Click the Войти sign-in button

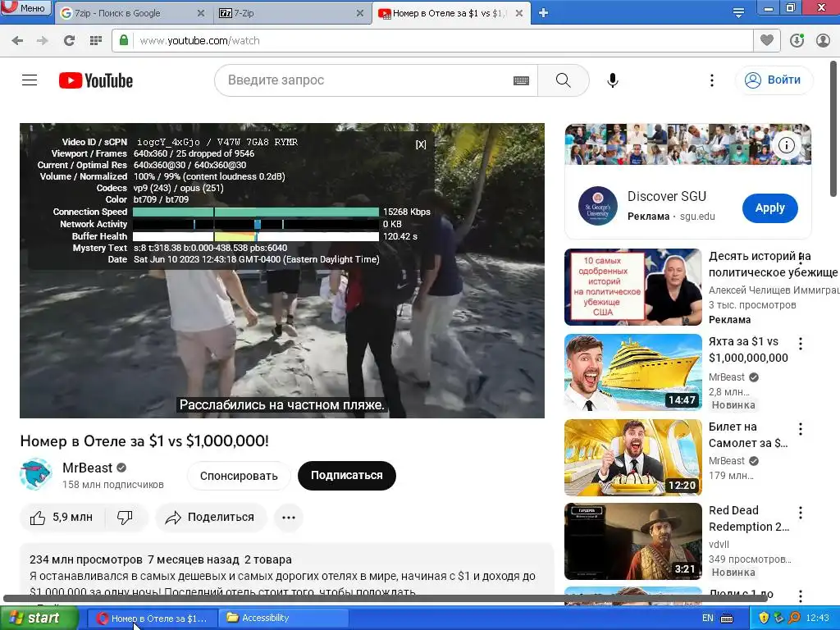click(774, 80)
